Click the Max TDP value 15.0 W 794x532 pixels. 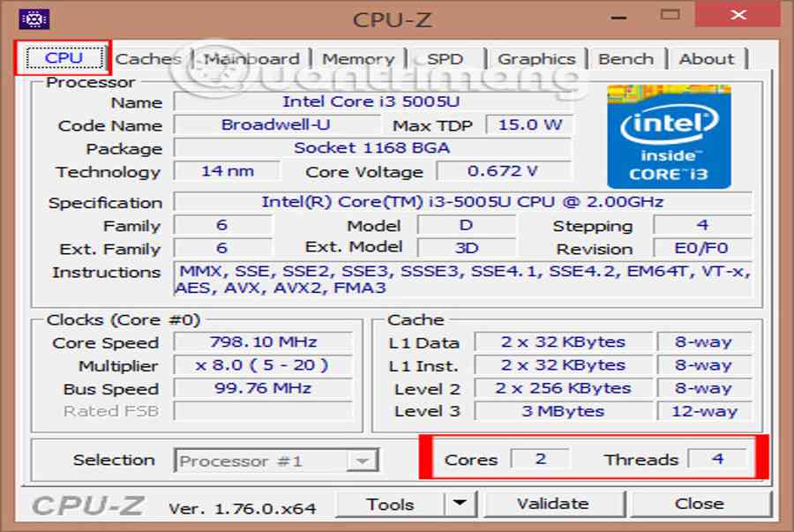click(x=529, y=124)
